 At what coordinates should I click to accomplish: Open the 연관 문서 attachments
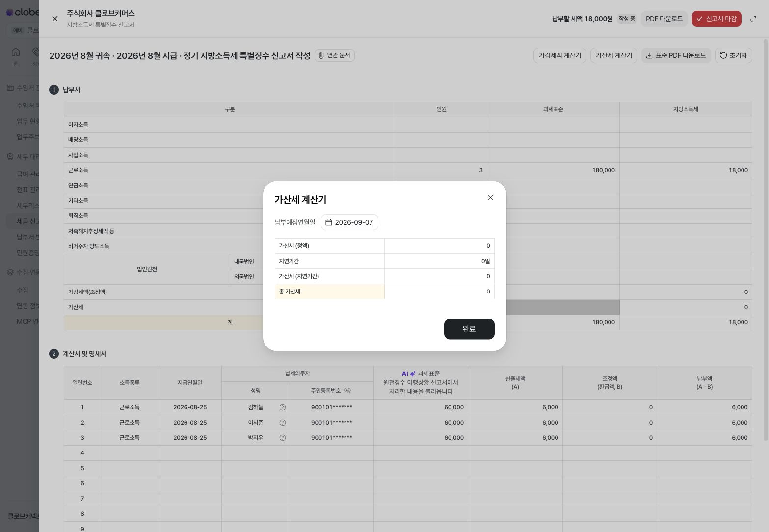(335, 55)
